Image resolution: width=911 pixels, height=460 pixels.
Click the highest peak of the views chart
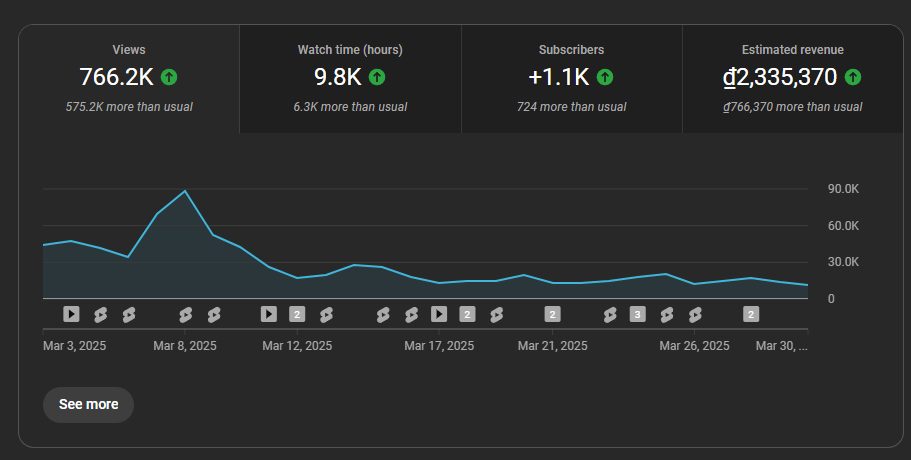click(185, 191)
